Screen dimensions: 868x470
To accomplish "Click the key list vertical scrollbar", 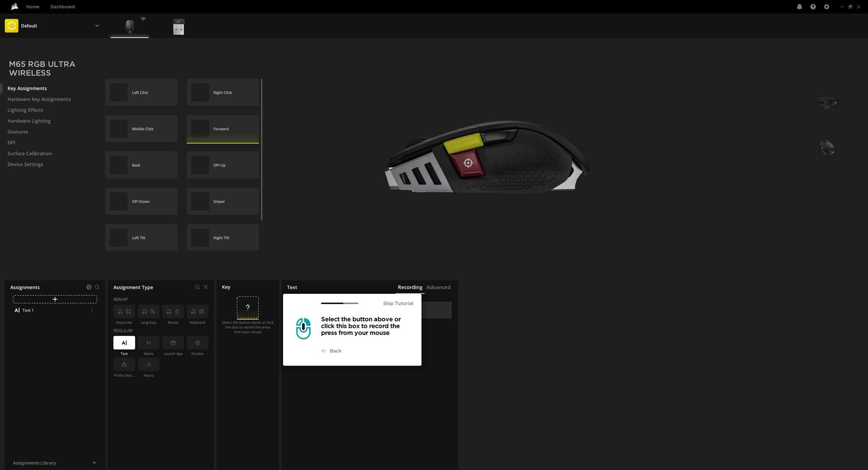I will pos(262,150).
